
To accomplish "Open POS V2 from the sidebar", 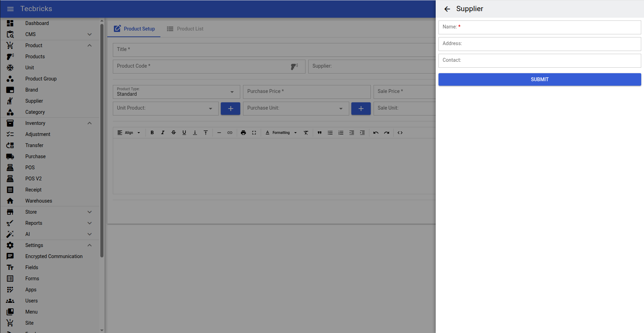I will pos(50,179).
